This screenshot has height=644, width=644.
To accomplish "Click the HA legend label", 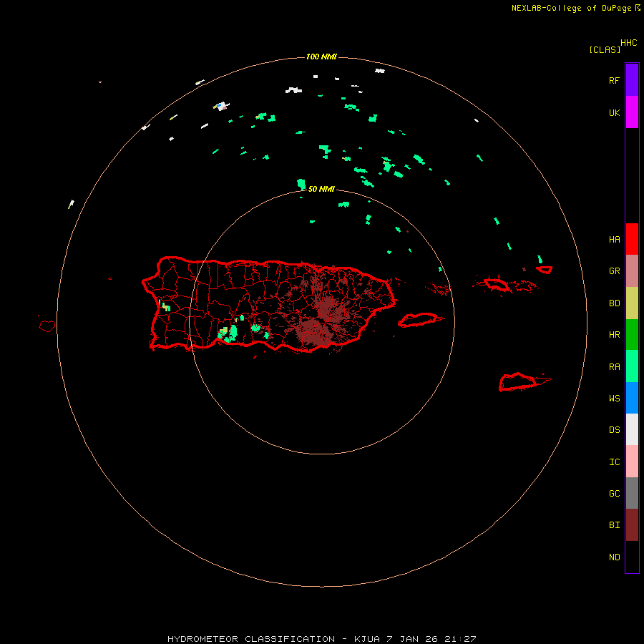I will 614,240.
